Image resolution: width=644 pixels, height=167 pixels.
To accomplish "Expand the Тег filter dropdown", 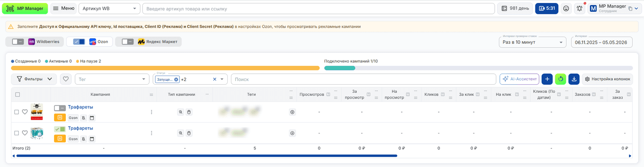I will (x=112, y=79).
